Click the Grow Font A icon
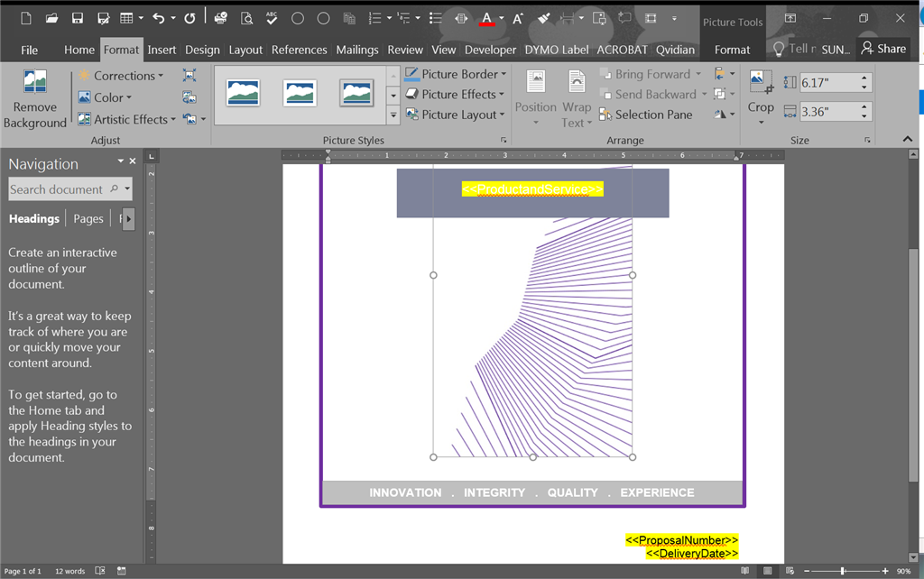924x579 pixels. pyautogui.click(x=518, y=19)
